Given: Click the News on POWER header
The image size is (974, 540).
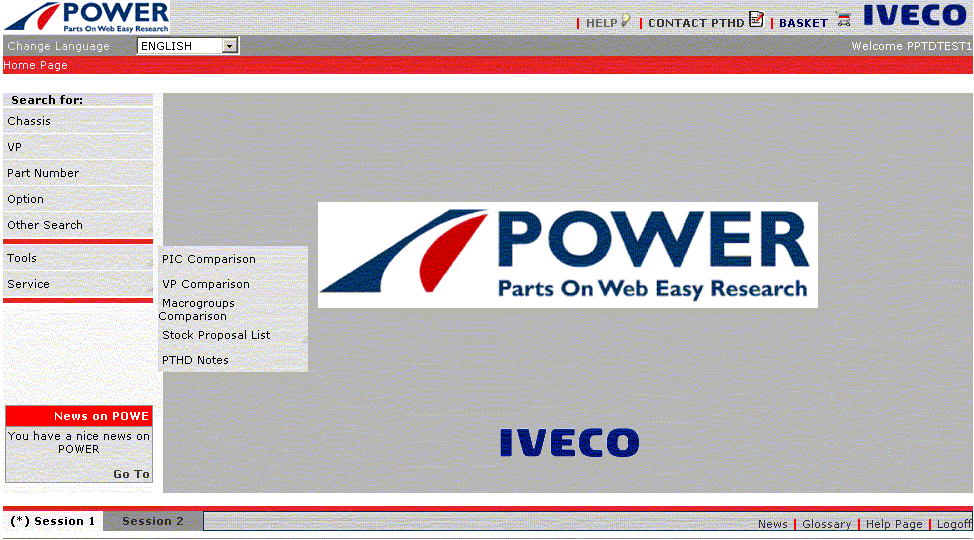Looking at the screenshot, I should [x=79, y=416].
